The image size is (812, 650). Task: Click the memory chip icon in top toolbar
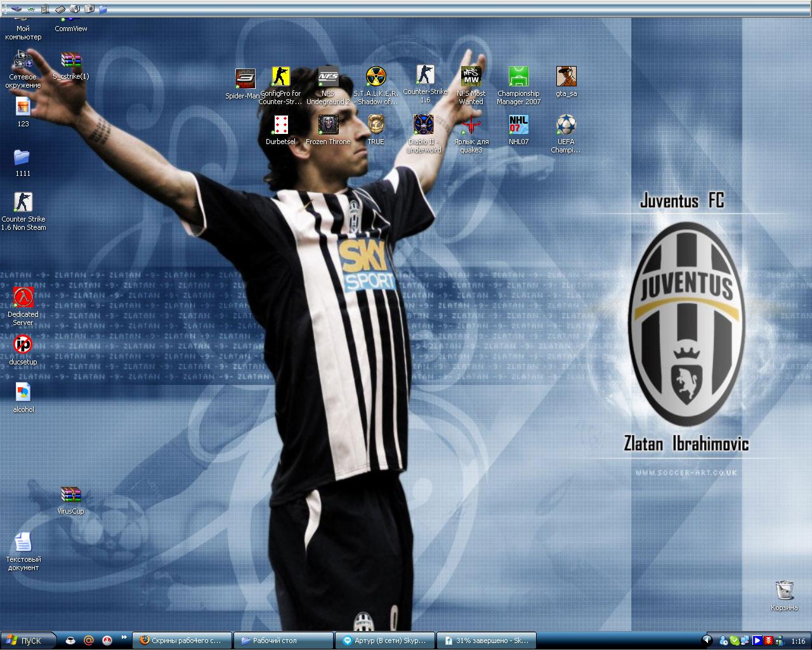[60, 9]
